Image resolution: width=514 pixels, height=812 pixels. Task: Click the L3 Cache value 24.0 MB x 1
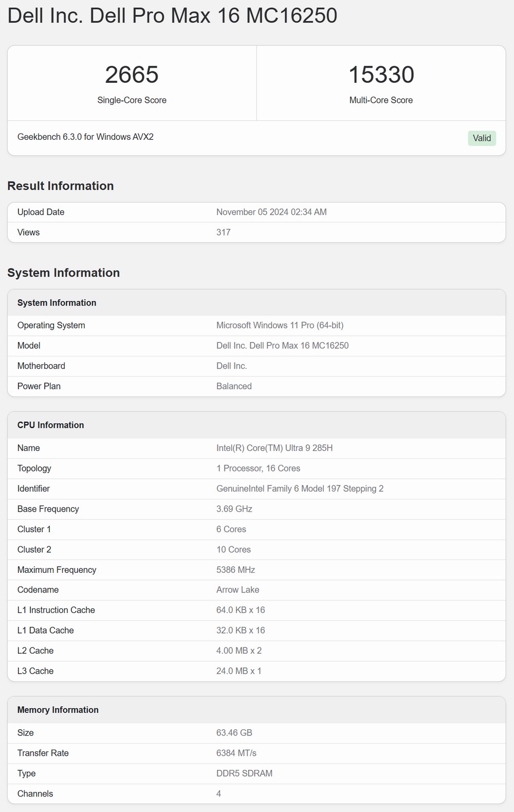tap(238, 671)
